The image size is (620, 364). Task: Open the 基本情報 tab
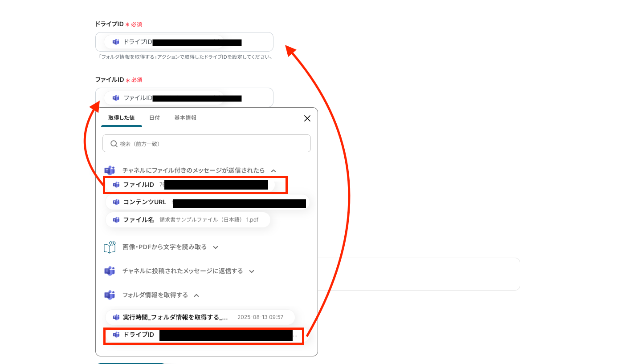coord(185,118)
